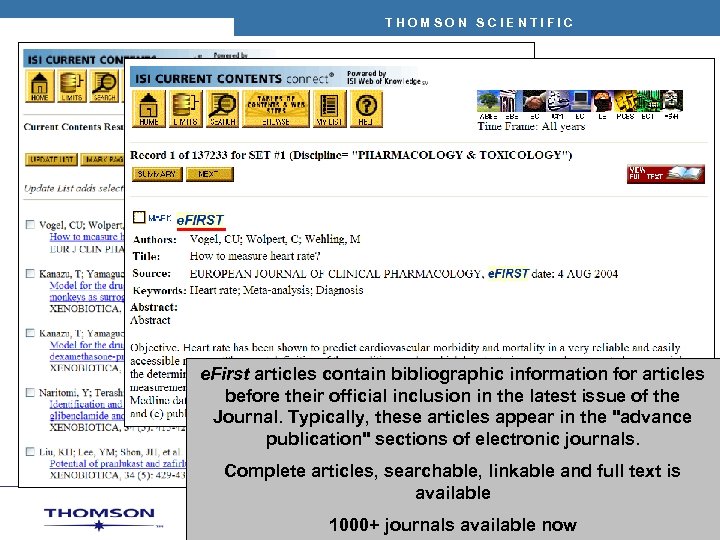This screenshot has height=540, width=720.
Task: Click Home icon in back results window
Action: click(39, 86)
